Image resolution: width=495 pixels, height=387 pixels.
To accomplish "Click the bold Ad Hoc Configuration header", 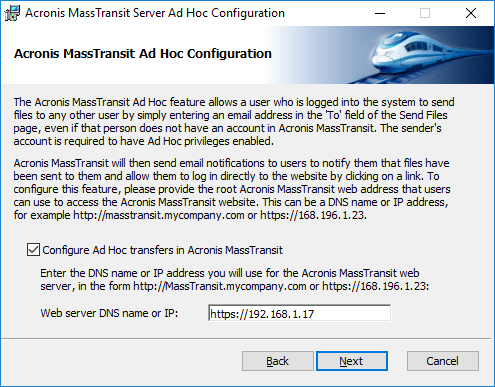I will 143,54.
